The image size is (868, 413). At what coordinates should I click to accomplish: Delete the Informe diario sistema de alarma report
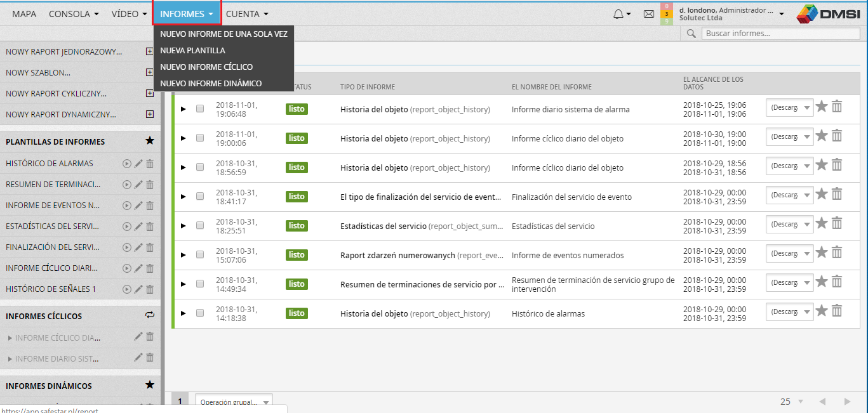837,107
